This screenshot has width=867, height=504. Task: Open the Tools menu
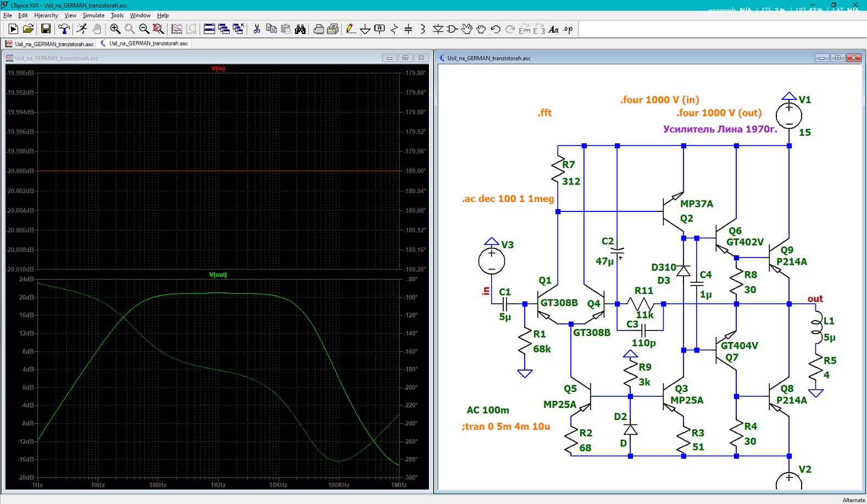(117, 15)
